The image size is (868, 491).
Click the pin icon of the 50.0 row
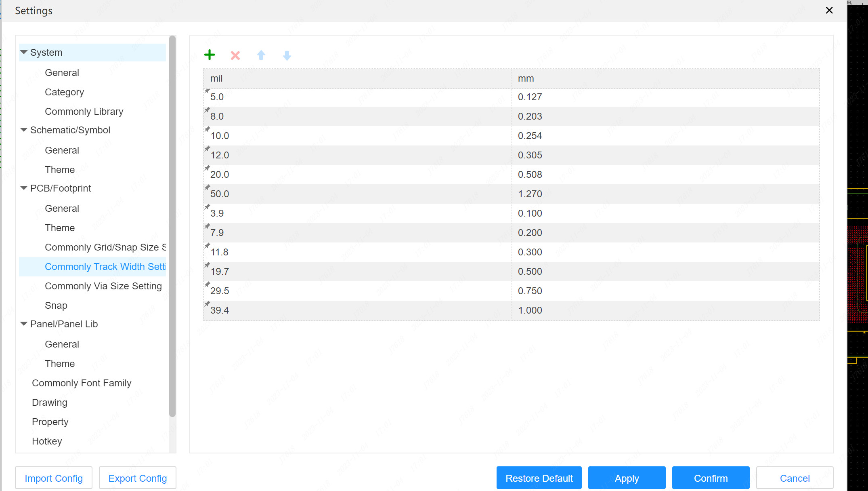pyautogui.click(x=207, y=188)
